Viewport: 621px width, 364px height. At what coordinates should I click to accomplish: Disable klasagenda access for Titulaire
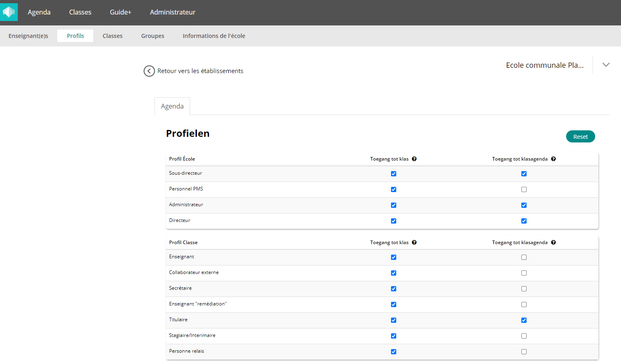524,320
